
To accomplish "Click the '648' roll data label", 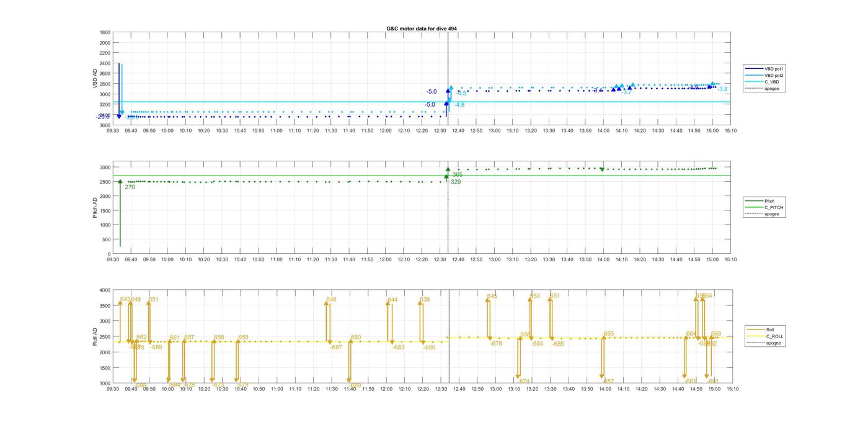I will pos(136,299).
